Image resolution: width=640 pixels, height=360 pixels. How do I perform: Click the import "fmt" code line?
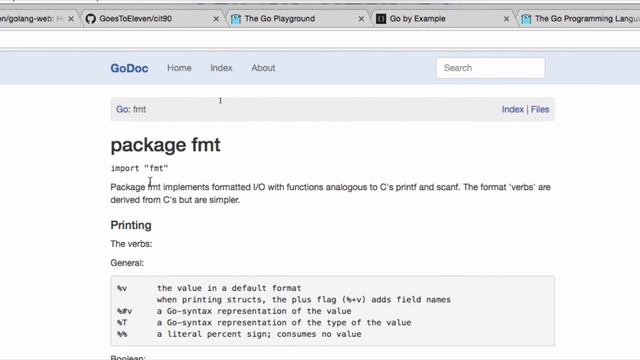(x=139, y=168)
